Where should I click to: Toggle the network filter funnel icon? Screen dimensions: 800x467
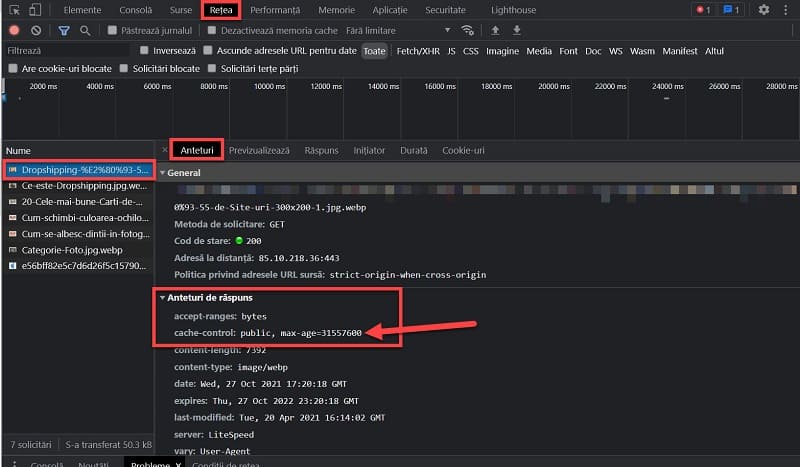pyautogui.click(x=63, y=31)
